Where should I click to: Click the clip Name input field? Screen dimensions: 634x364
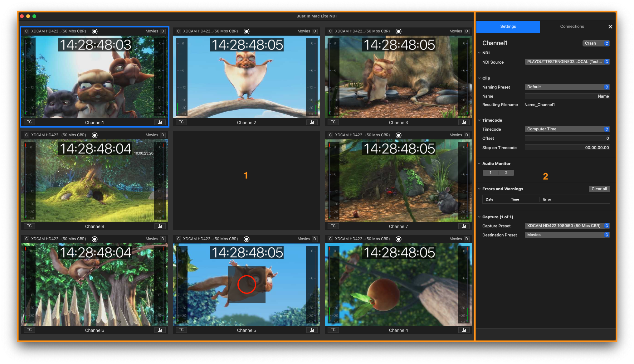pyautogui.click(x=567, y=96)
